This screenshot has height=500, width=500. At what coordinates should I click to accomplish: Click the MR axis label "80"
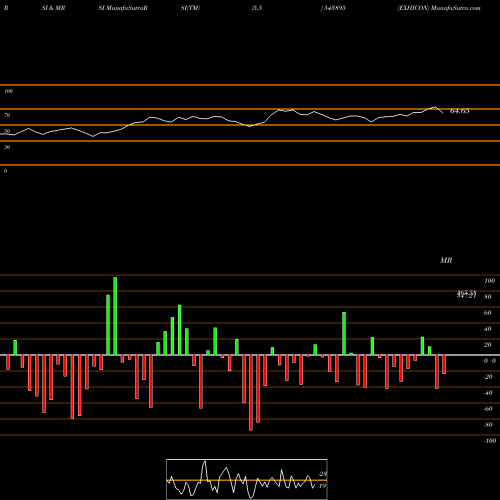[488, 297]
